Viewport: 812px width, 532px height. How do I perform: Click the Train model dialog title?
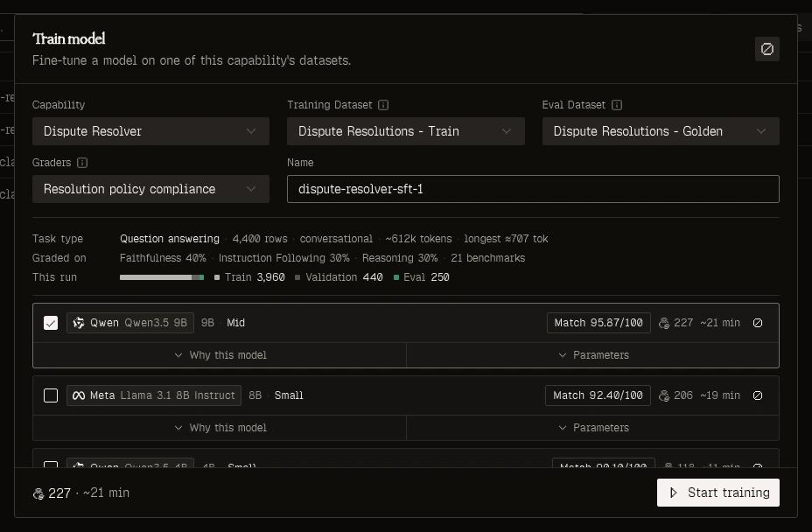click(69, 38)
